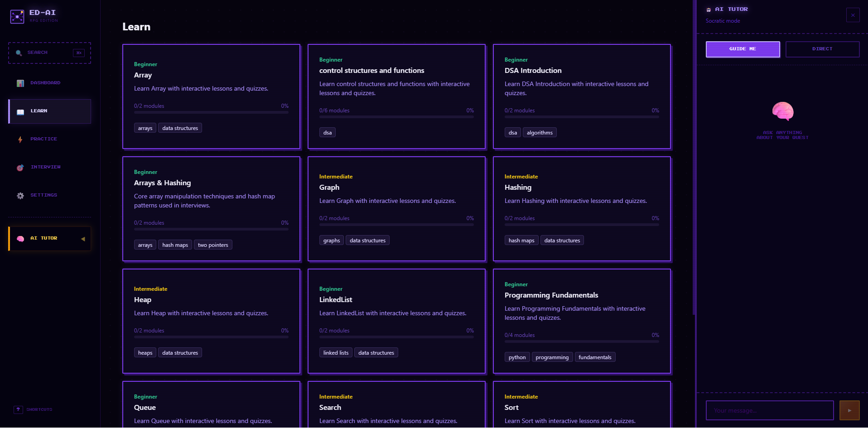Click hash maps tag on Arrays & Hashing card
Image resolution: width=868 pixels, height=428 pixels.
[175, 245]
